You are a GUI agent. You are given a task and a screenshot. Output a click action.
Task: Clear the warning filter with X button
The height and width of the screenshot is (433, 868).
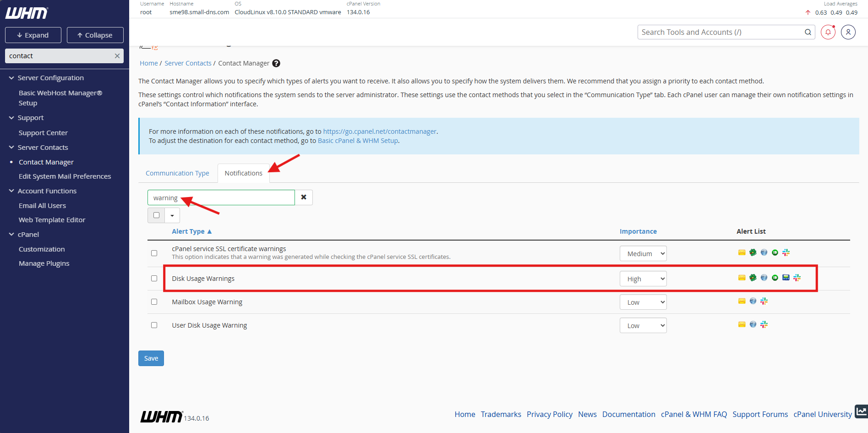[303, 197]
